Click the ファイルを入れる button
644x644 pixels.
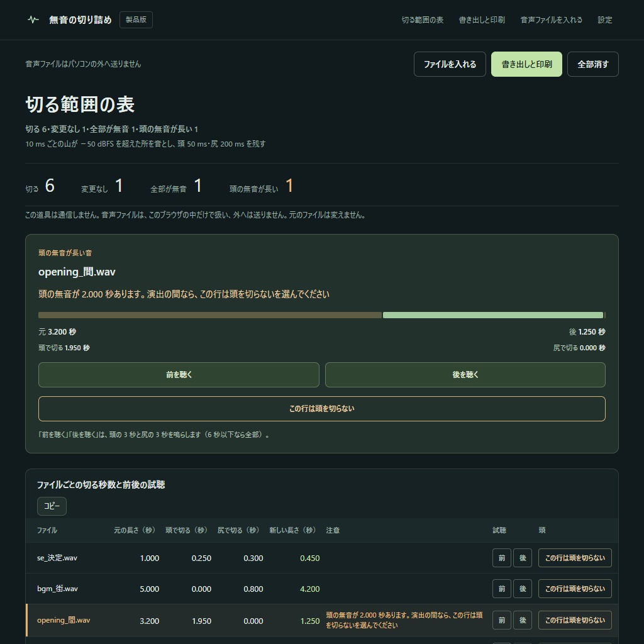tap(450, 64)
